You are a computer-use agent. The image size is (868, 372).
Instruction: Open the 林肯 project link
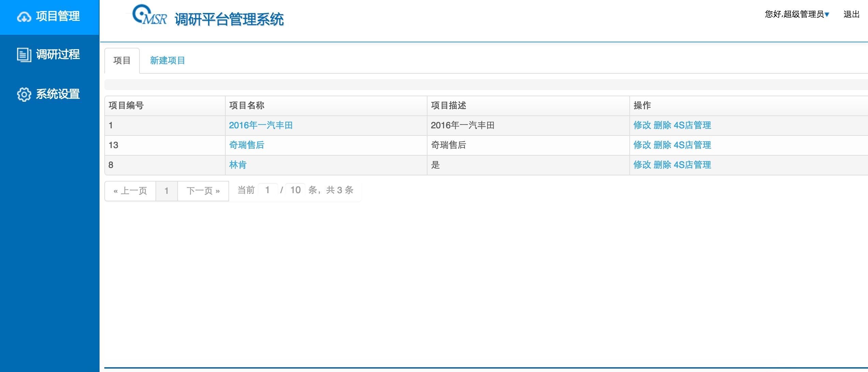(238, 165)
